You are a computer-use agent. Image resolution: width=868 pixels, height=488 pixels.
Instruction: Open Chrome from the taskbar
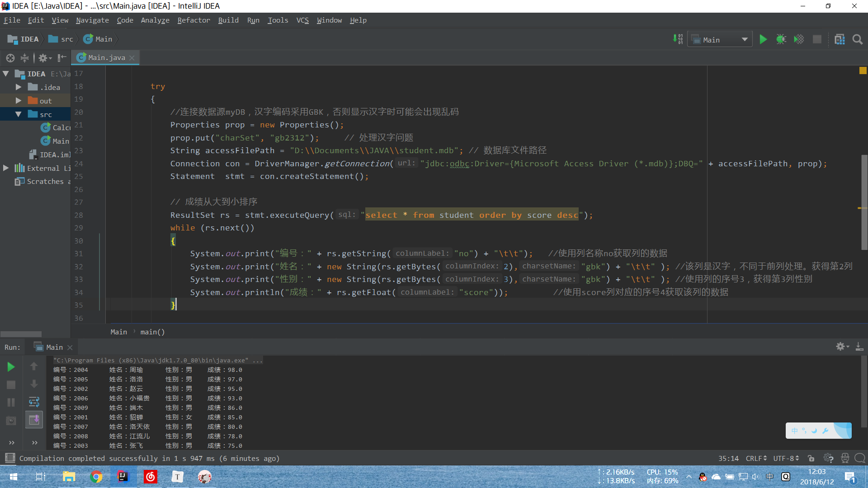[x=96, y=477]
